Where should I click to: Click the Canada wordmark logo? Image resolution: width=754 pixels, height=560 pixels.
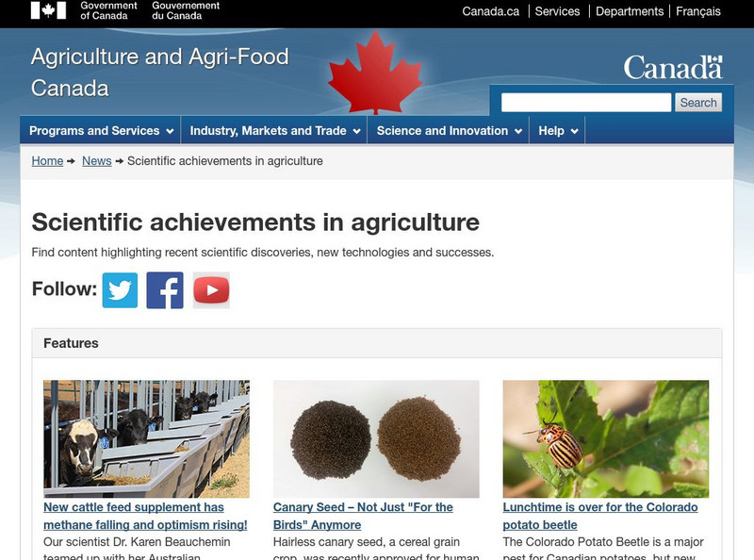672,67
